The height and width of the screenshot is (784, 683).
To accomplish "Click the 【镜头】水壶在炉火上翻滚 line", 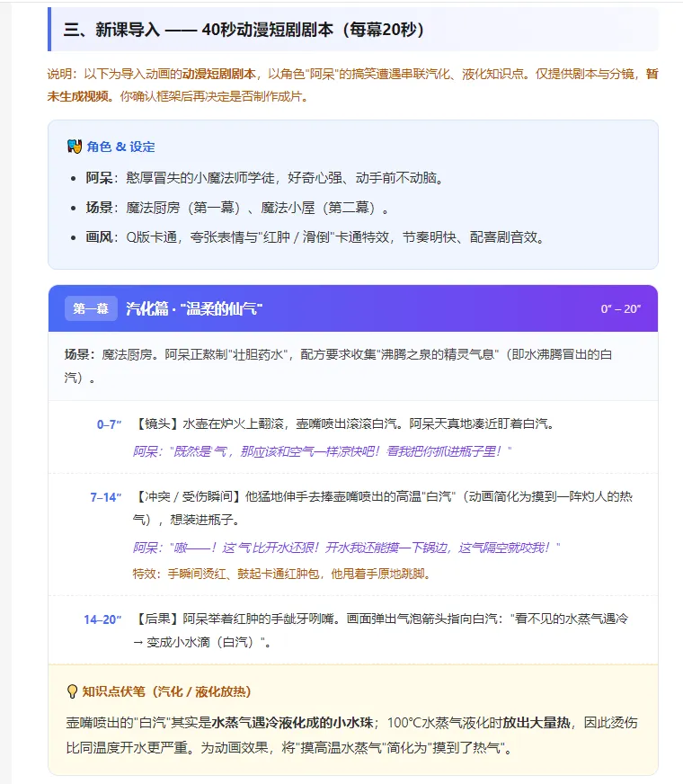I will click(x=344, y=424).
